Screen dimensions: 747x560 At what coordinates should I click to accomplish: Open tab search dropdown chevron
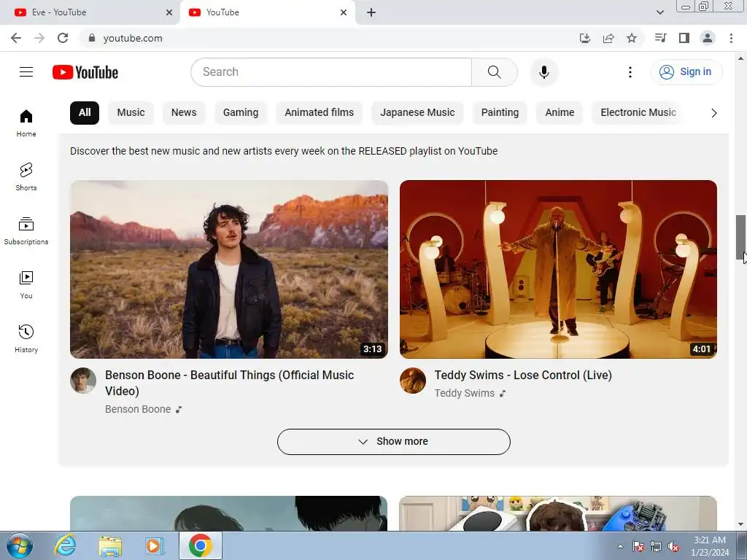[x=659, y=12]
